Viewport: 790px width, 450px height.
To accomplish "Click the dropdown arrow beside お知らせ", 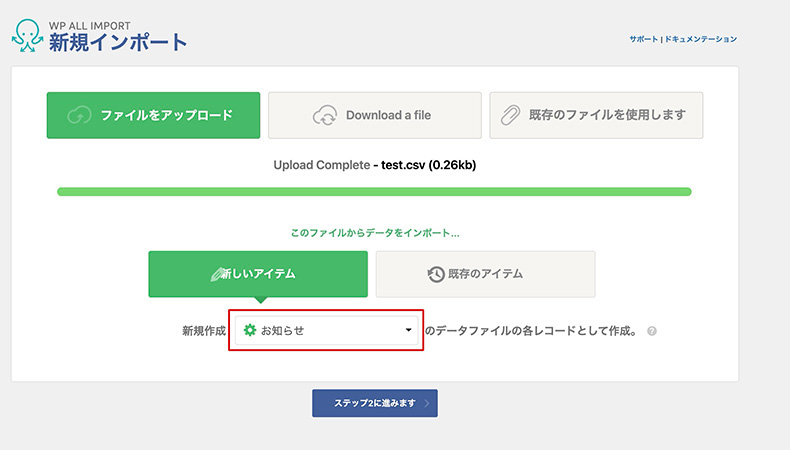I will pos(408,330).
